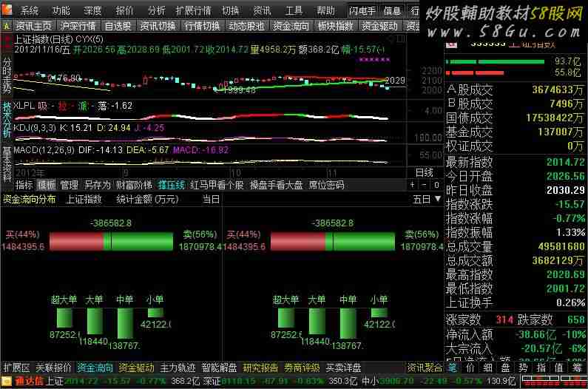Screen dimensions: 588x389
Task: Click the 筹 icon tab at bottom right
Action: coord(577,368)
